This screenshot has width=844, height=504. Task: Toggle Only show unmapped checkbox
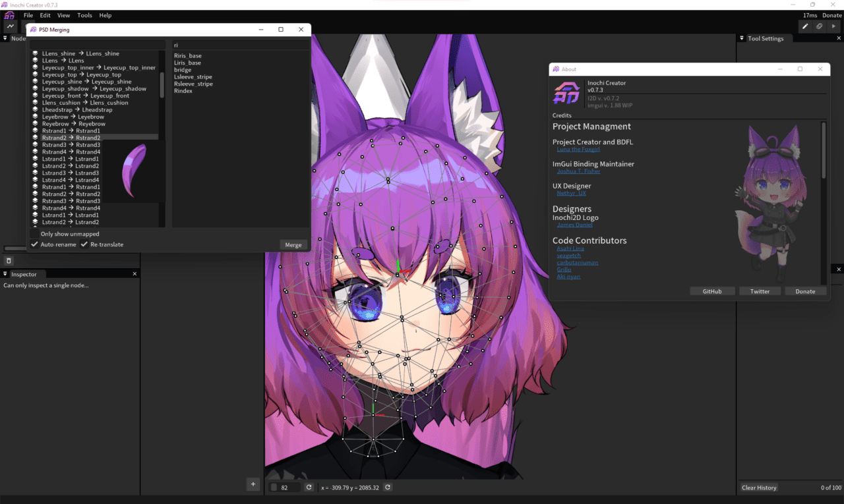tap(34, 234)
